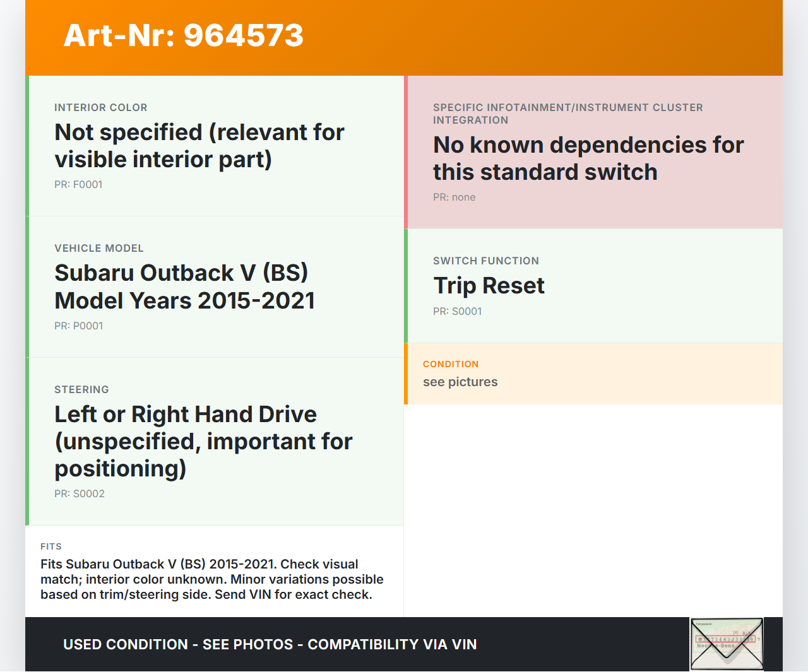Click the STEERING label

coord(81,390)
